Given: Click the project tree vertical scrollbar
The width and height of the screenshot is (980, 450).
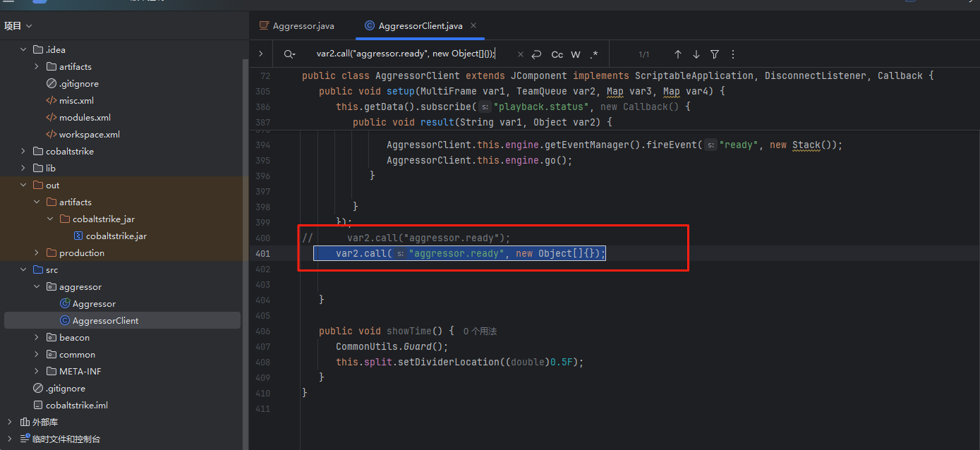Looking at the screenshot, I should tap(245, 254).
